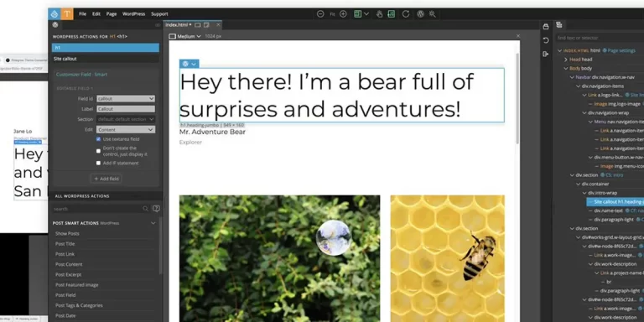
Task: Open the Edit menu
Action: tap(96, 14)
